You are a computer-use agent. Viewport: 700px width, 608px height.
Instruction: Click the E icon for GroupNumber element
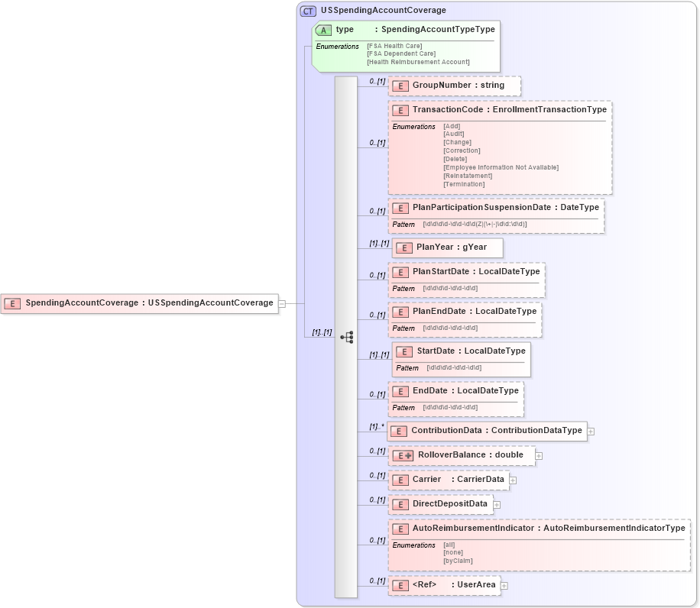pos(400,86)
